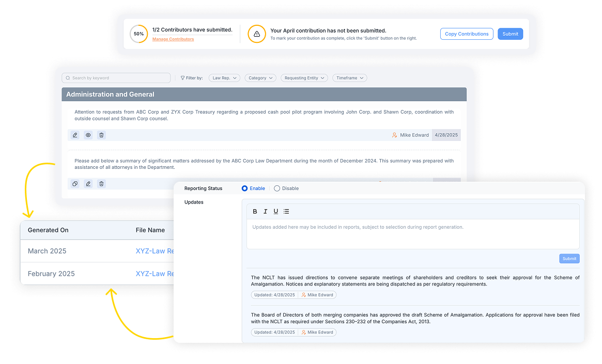
Task: Click into the Updates text area
Action: tap(413, 234)
